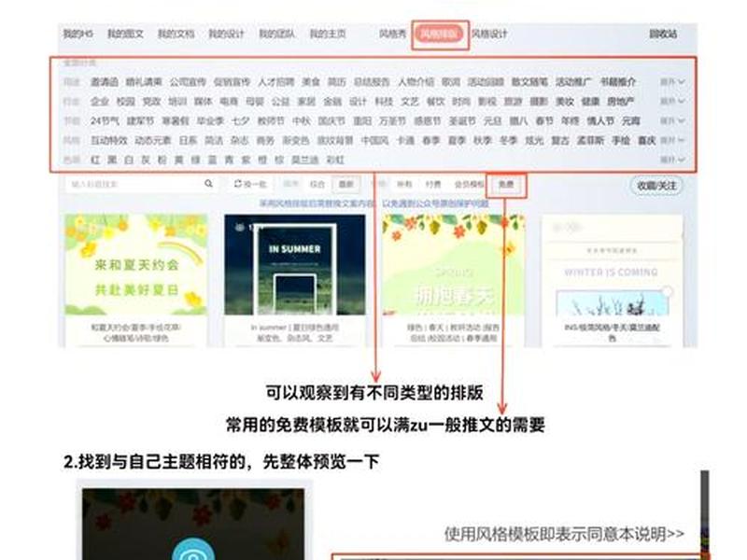This screenshot has height=560, width=747.
Task: Click the 换一批 refresh icon
Action: (238, 183)
